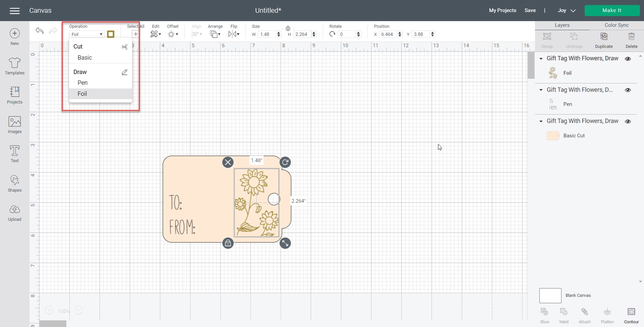This screenshot has width=644, height=327.
Task: Hide the Basic Cut layer group
Action: (628, 121)
